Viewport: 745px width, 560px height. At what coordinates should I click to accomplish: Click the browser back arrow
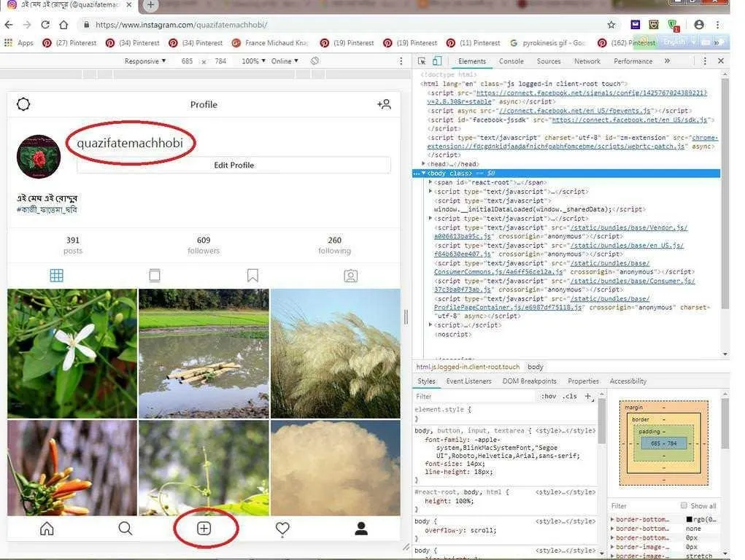(x=9, y=25)
